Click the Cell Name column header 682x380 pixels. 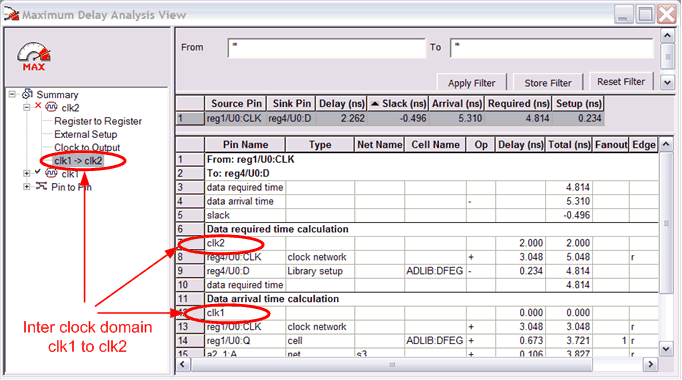(435, 144)
